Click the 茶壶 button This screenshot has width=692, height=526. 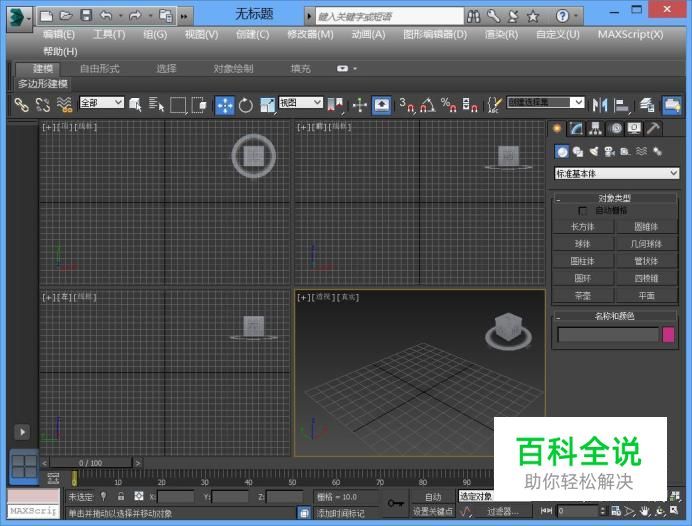coord(582,296)
